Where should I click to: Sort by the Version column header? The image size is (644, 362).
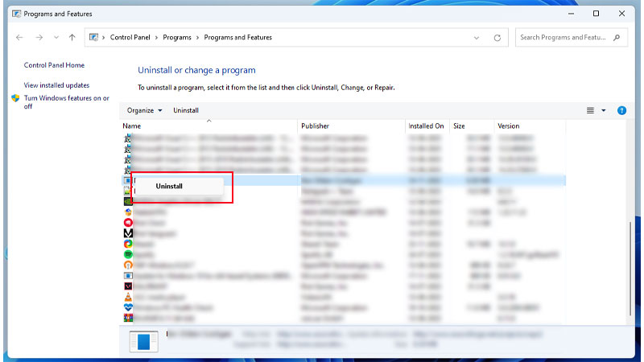point(530,126)
